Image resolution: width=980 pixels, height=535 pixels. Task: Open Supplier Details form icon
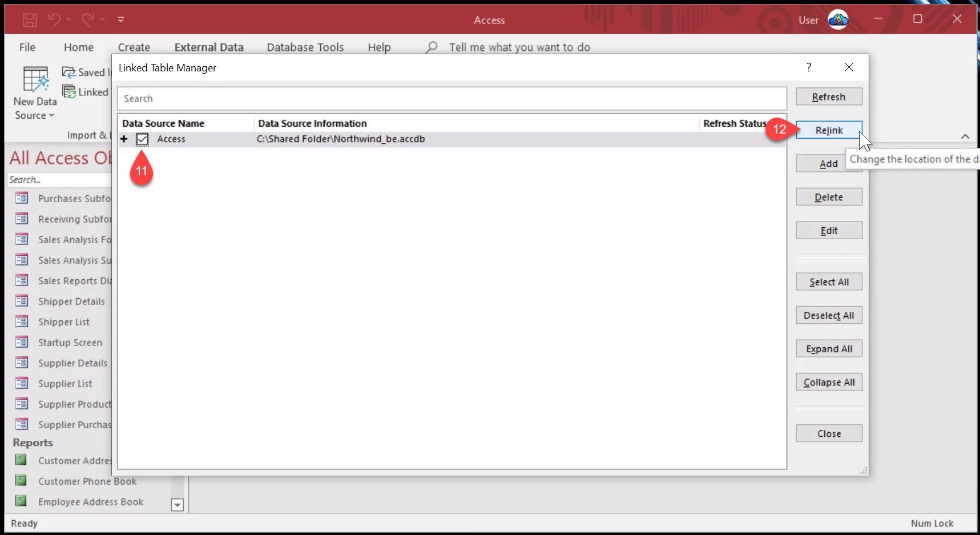pos(22,363)
